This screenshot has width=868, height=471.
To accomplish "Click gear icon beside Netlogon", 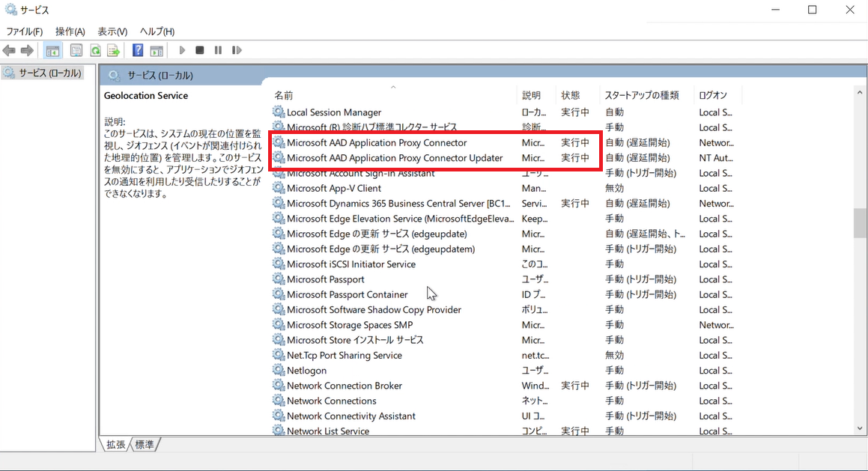I will pyautogui.click(x=279, y=370).
